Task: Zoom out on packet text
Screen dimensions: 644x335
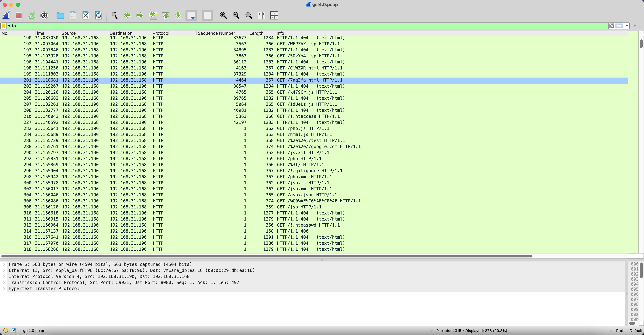Action: tap(236, 15)
